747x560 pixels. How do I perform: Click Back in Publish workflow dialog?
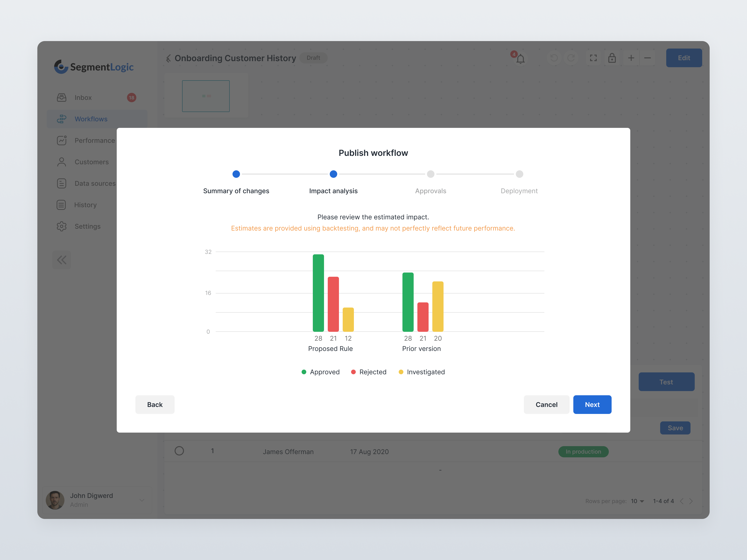[x=155, y=404]
